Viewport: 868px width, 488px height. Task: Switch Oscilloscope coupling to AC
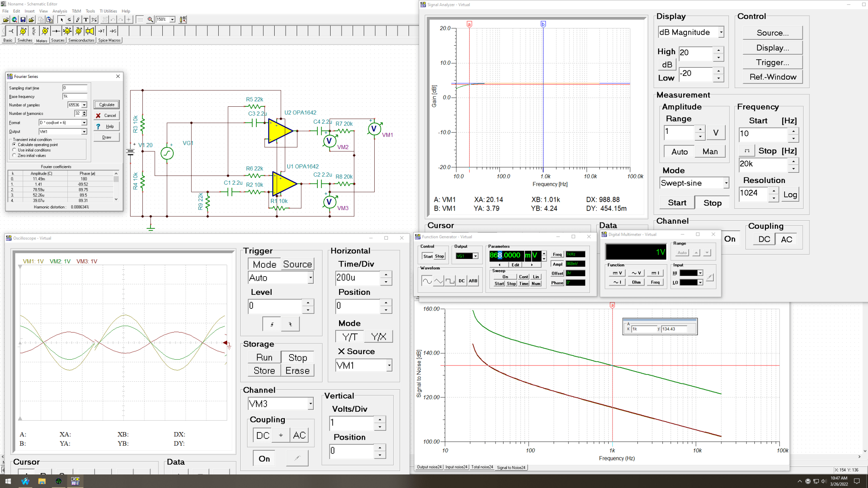click(299, 435)
